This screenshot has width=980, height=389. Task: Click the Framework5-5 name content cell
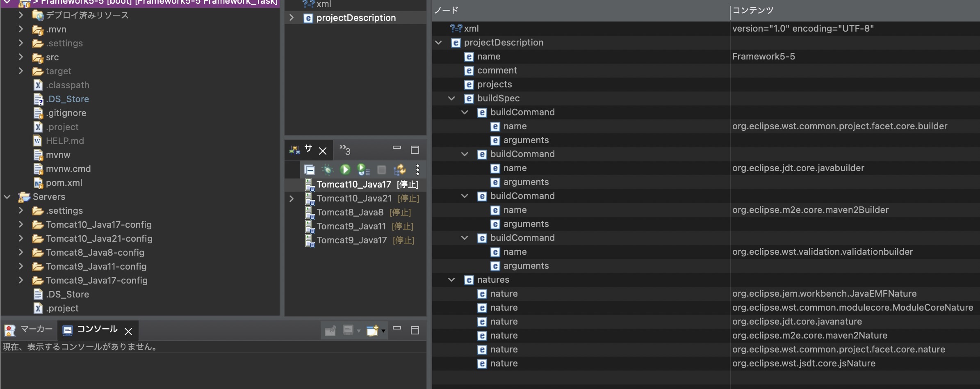763,57
